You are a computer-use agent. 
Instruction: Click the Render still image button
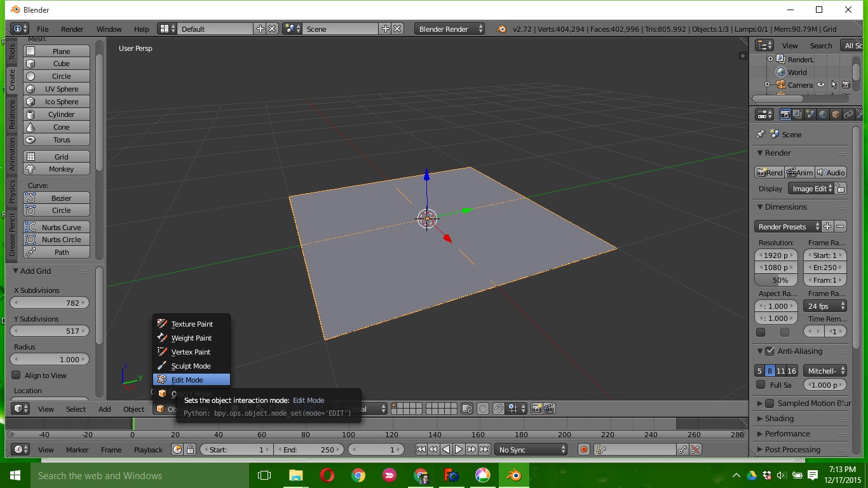[x=770, y=172]
